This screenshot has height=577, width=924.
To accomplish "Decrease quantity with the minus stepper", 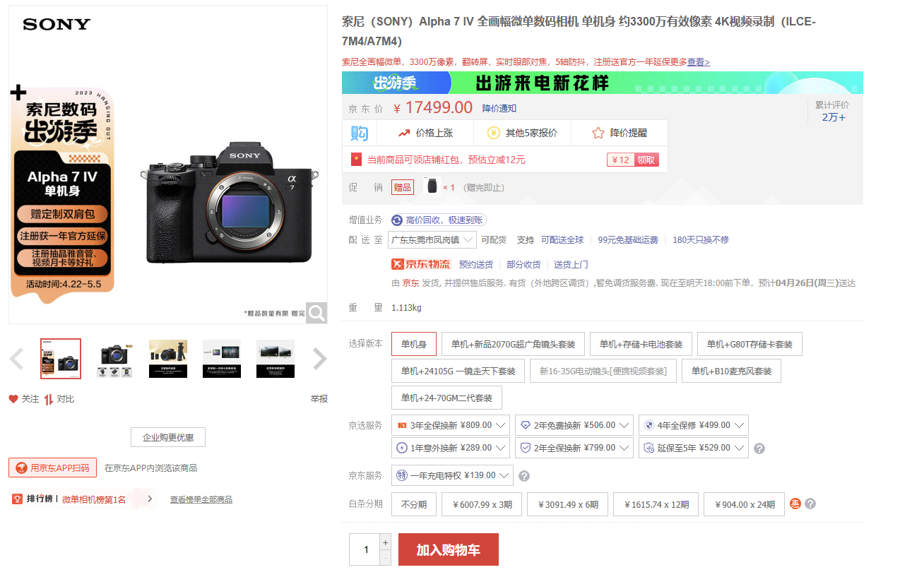I will (385, 558).
